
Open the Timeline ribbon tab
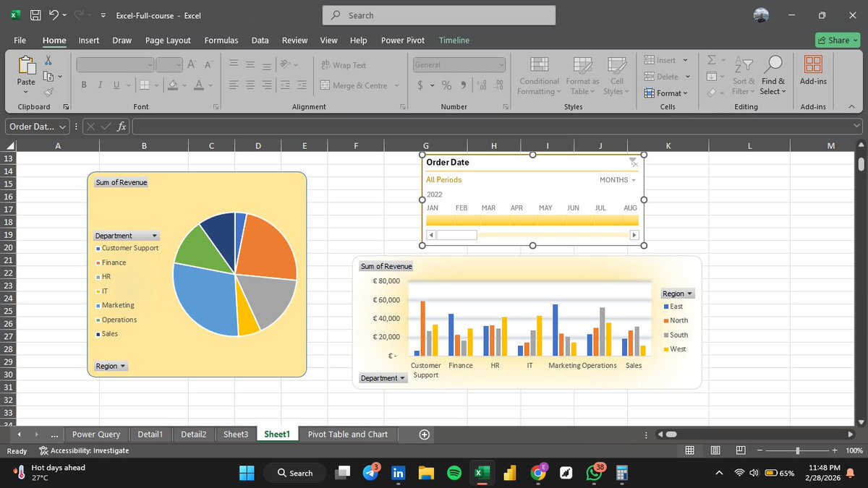[x=454, y=40]
